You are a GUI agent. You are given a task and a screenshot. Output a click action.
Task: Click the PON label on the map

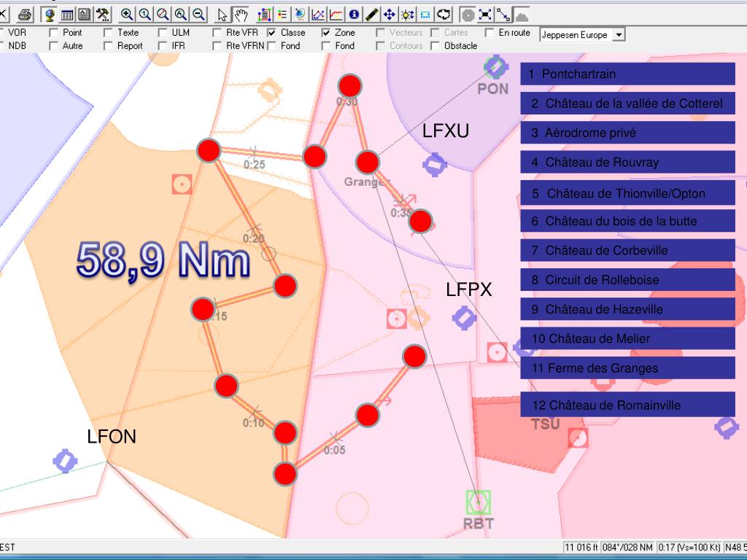coord(493,88)
